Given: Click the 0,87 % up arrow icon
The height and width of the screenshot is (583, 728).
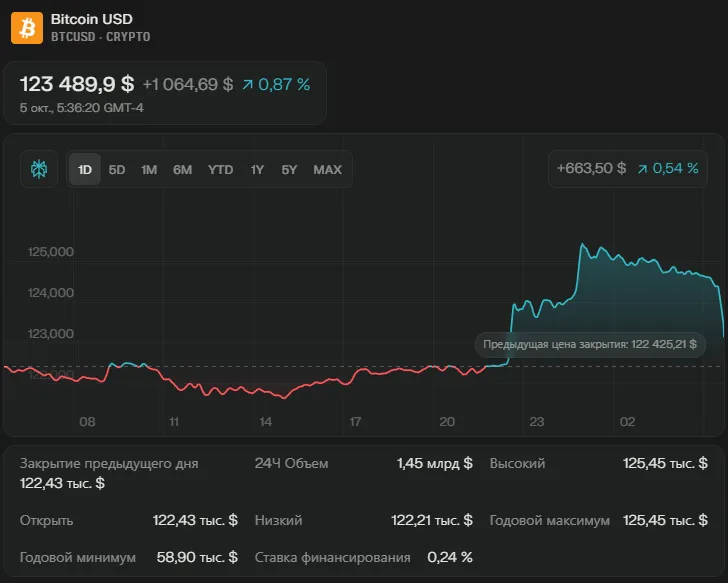Looking at the screenshot, I should 247,84.
